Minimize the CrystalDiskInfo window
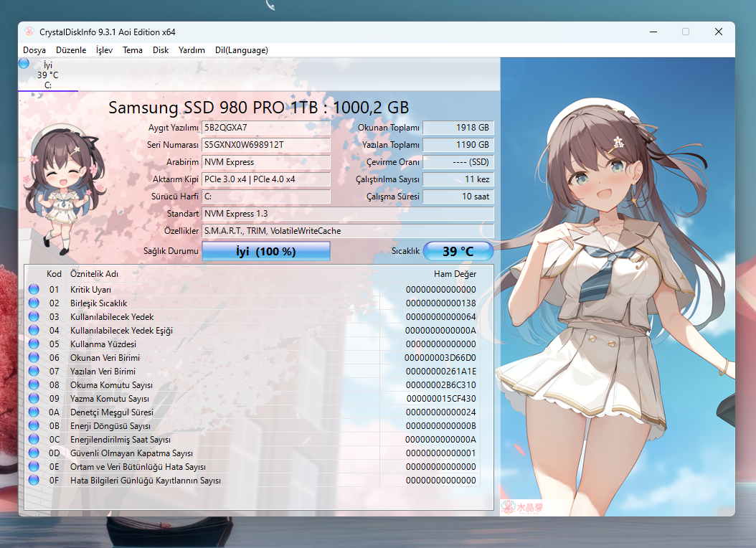 (x=653, y=32)
